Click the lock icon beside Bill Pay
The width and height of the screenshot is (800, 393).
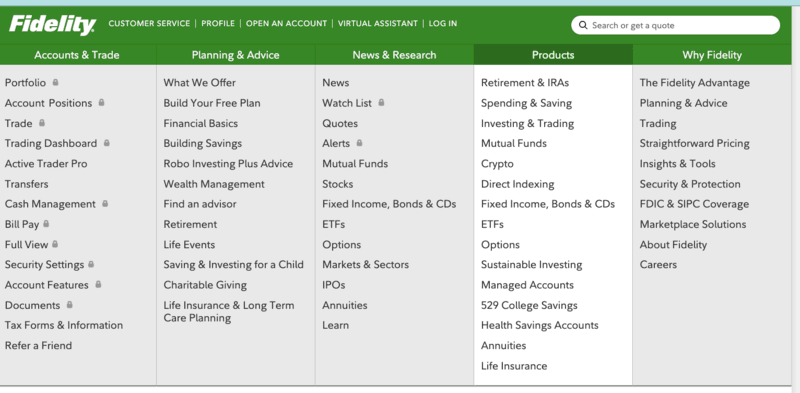click(x=46, y=224)
